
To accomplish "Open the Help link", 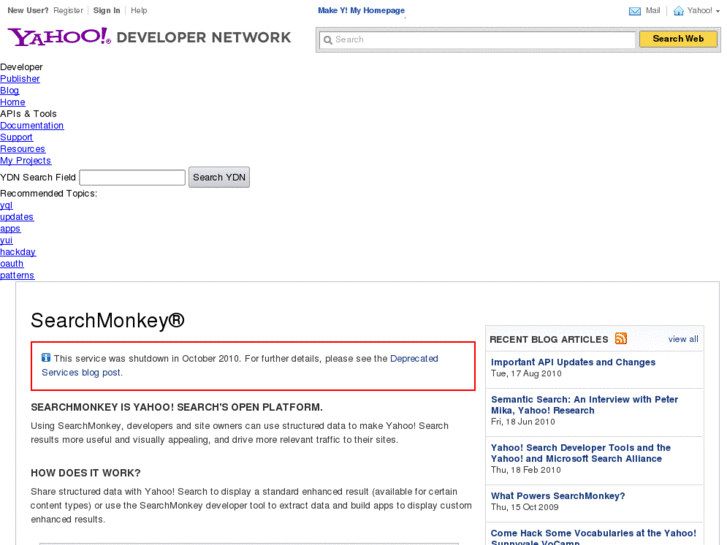I will 139,10.
